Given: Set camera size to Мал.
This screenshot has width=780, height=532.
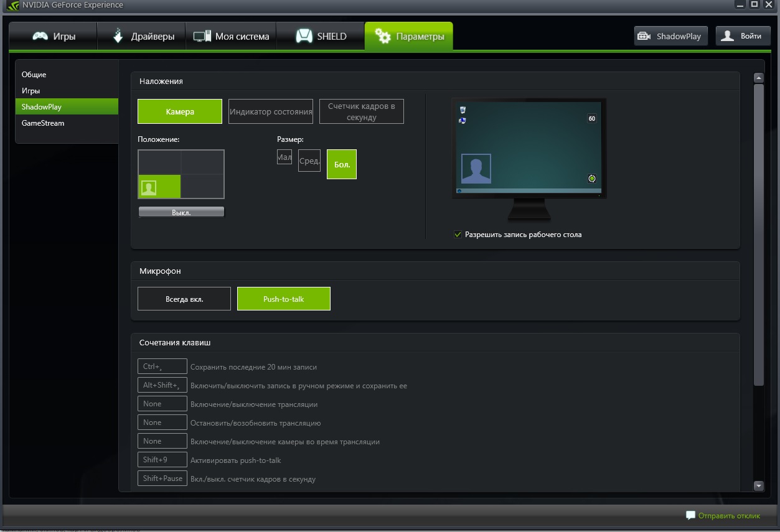Looking at the screenshot, I should tap(284, 157).
